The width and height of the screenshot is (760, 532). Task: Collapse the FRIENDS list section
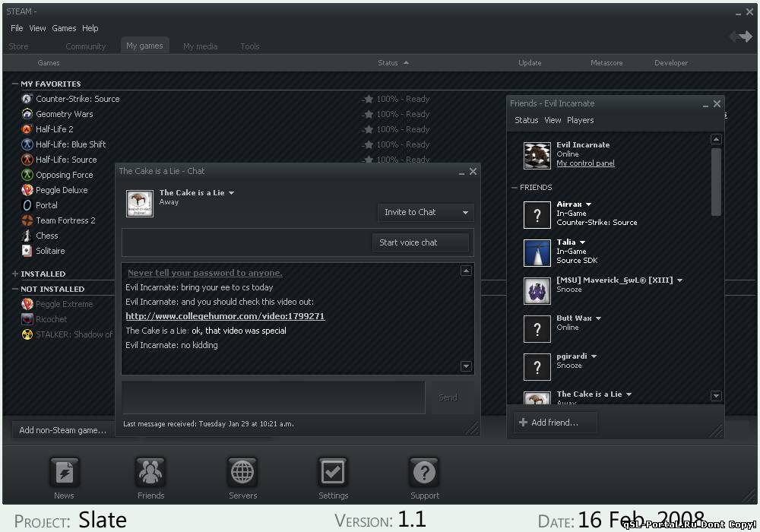515,188
